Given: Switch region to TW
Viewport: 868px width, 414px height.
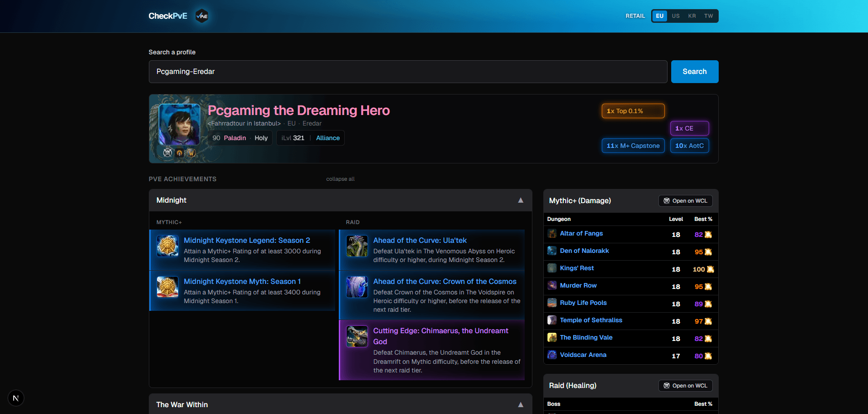Looking at the screenshot, I should (x=709, y=16).
